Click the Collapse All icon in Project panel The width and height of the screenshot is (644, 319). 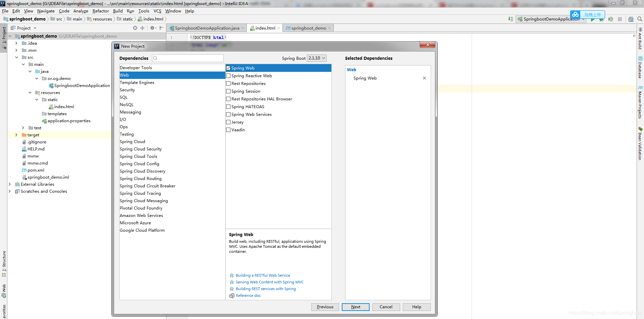click(x=142, y=28)
